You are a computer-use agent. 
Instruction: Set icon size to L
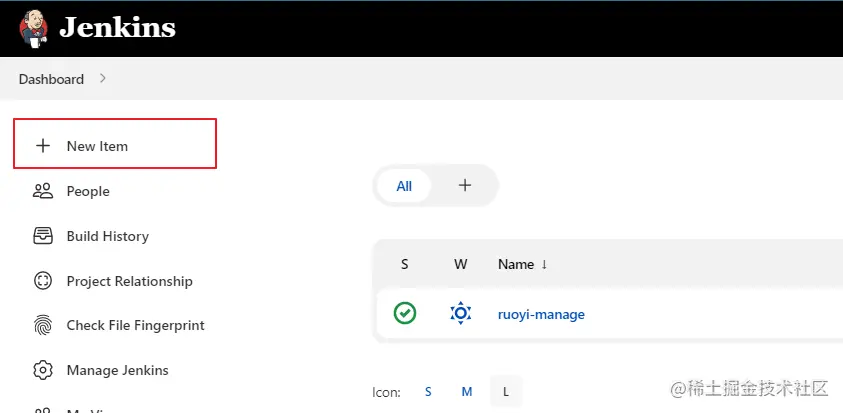point(506,391)
